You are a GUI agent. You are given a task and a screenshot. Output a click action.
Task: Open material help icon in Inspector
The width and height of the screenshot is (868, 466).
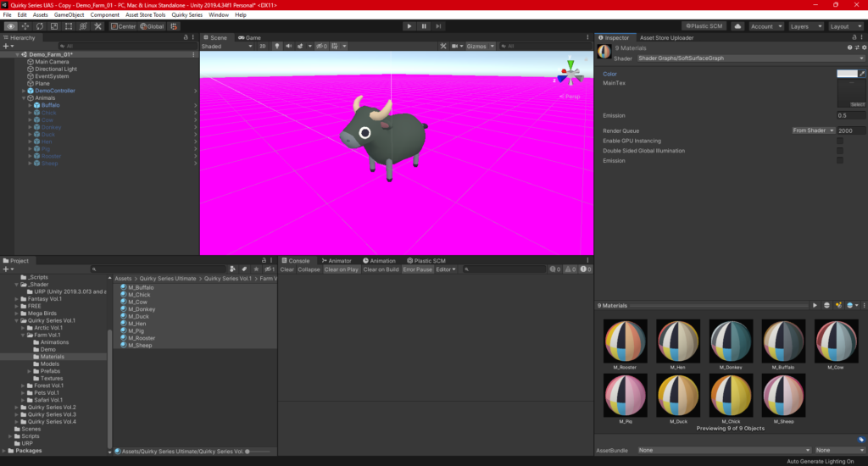[x=849, y=47]
